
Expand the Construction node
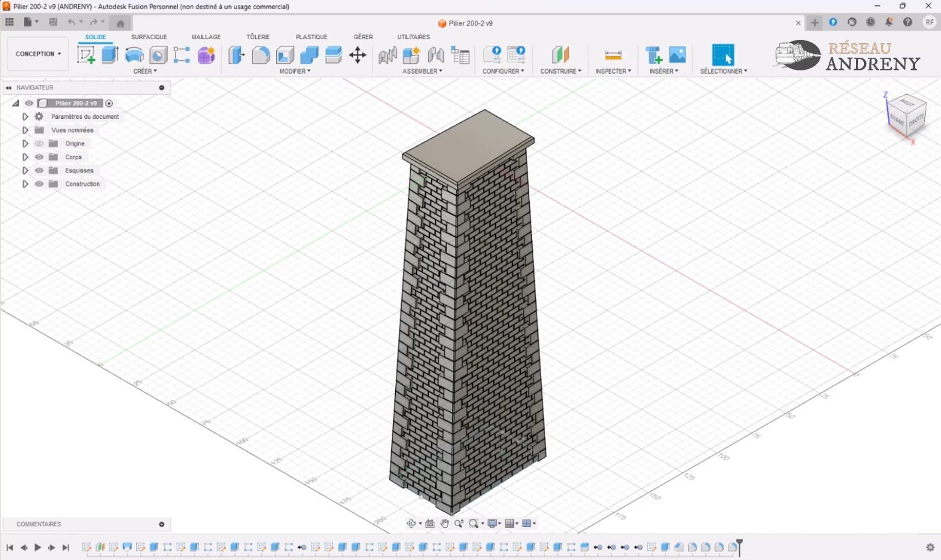click(25, 184)
